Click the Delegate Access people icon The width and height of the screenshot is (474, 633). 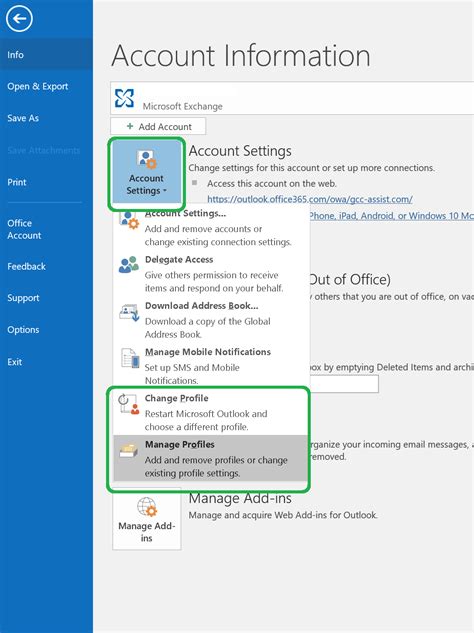129,265
